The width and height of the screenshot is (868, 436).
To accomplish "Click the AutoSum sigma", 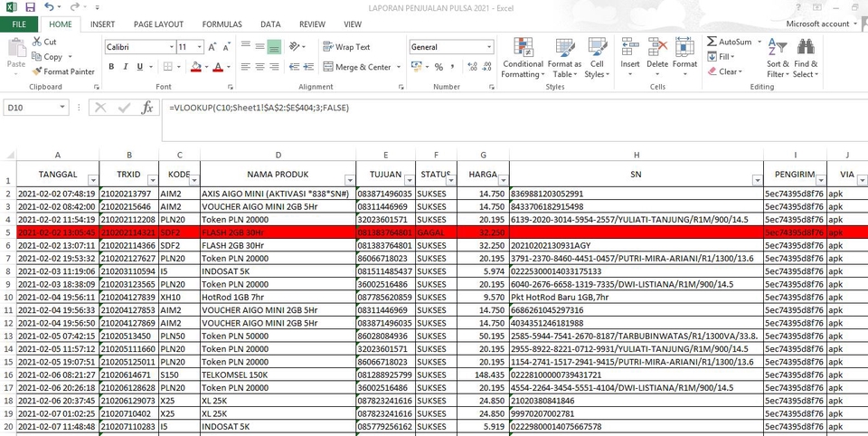I will click(712, 42).
